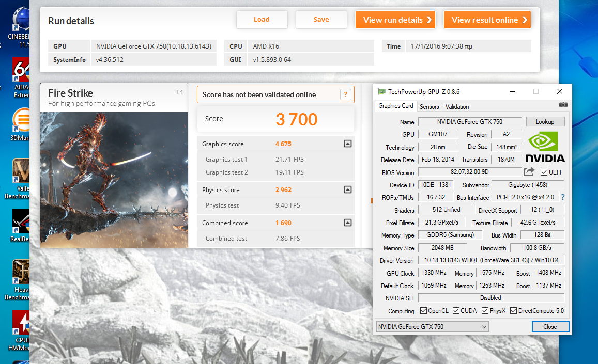Click the Save button
Viewport: 598px width, 364px height.
321,20
